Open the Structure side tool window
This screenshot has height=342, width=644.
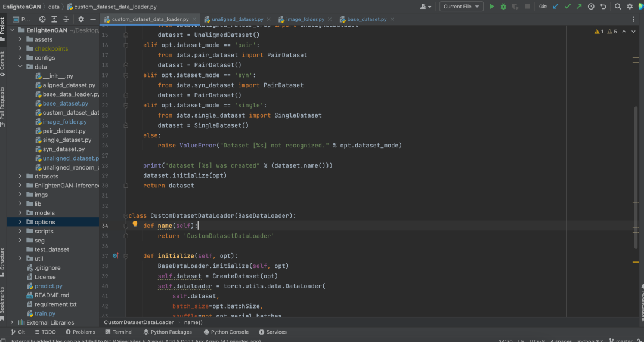click(x=3, y=262)
